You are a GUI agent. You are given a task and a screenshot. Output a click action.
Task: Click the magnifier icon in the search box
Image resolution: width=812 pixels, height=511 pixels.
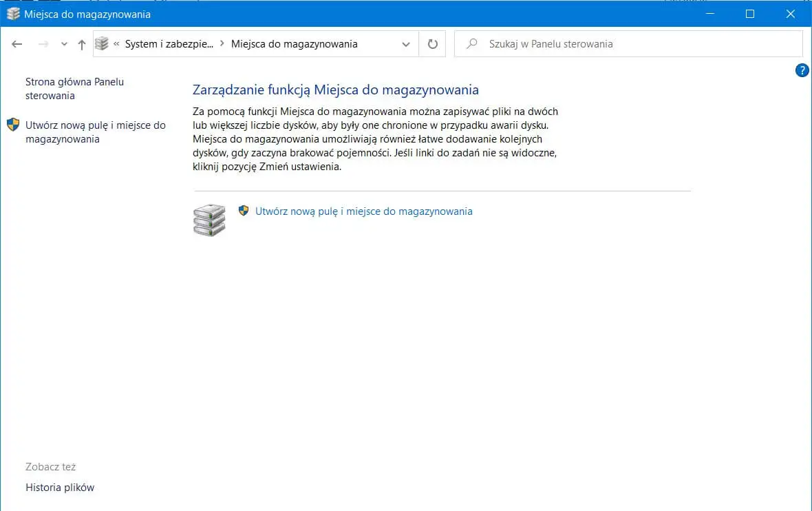(x=472, y=44)
